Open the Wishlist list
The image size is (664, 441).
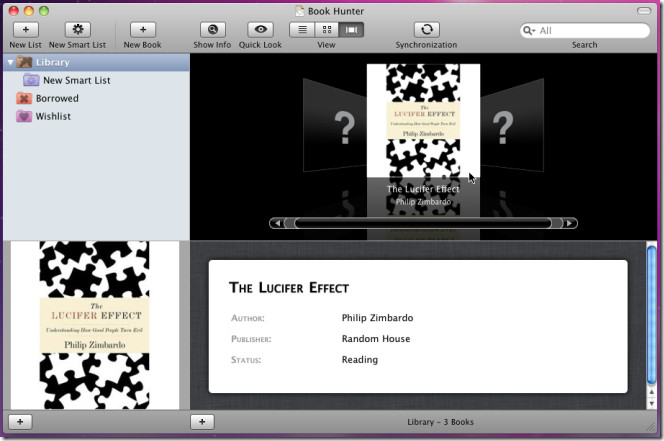pos(97,116)
